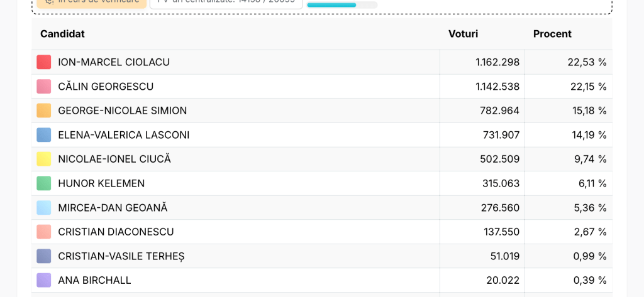Sort by the Procent column header
This screenshot has width=644, height=297.
tap(552, 34)
